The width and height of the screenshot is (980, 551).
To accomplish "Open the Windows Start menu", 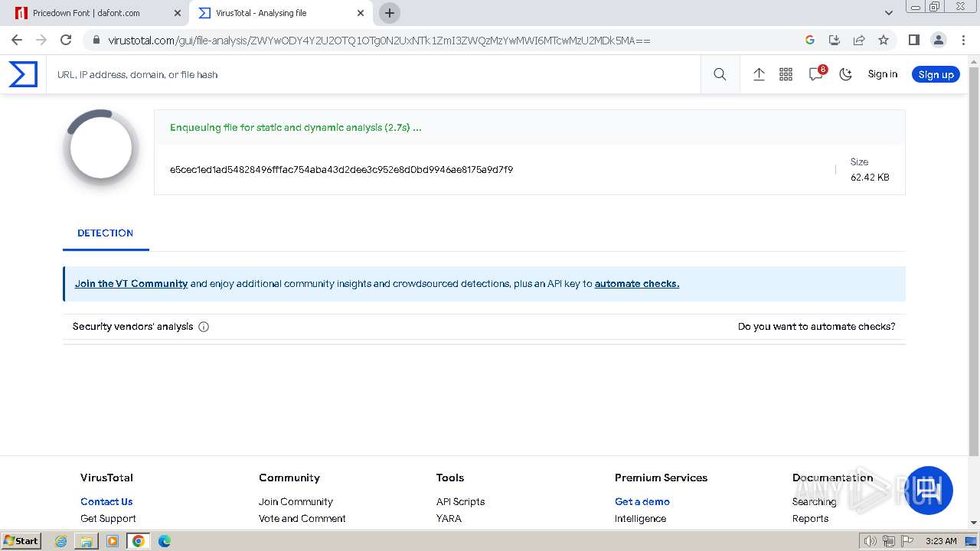I will [21, 541].
